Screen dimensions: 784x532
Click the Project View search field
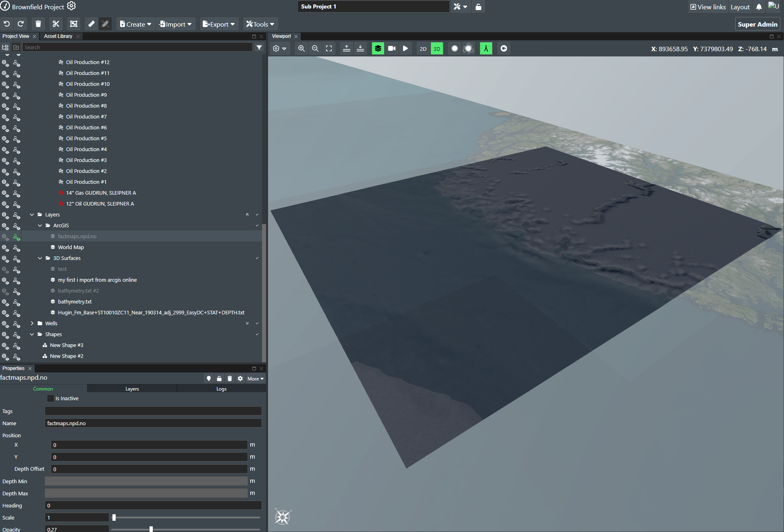pos(137,48)
